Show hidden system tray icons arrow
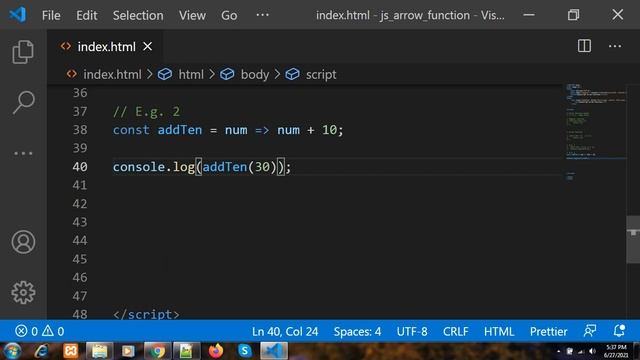 558,351
